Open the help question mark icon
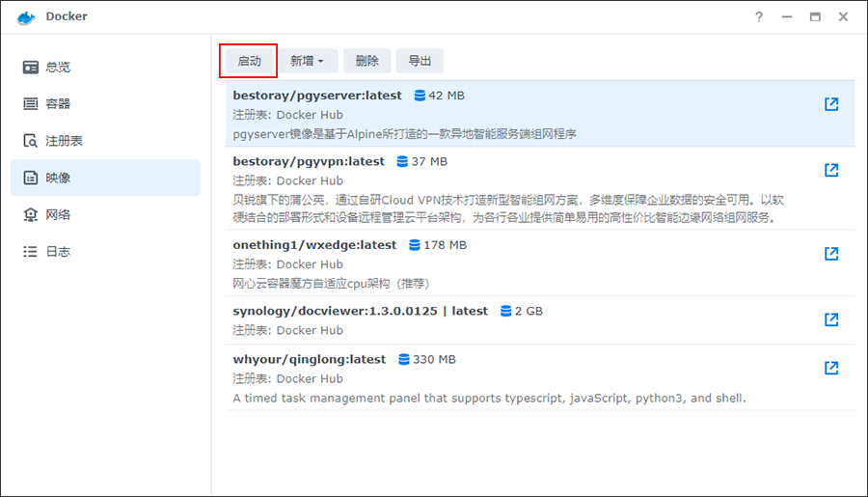The height and width of the screenshot is (497, 868). coord(759,16)
